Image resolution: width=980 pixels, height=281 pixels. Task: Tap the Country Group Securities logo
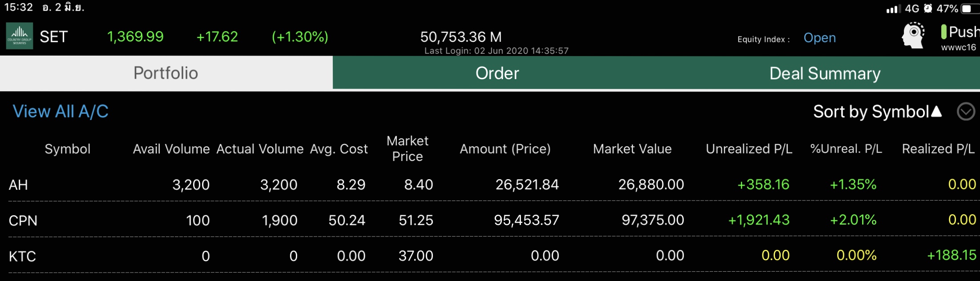[20, 36]
